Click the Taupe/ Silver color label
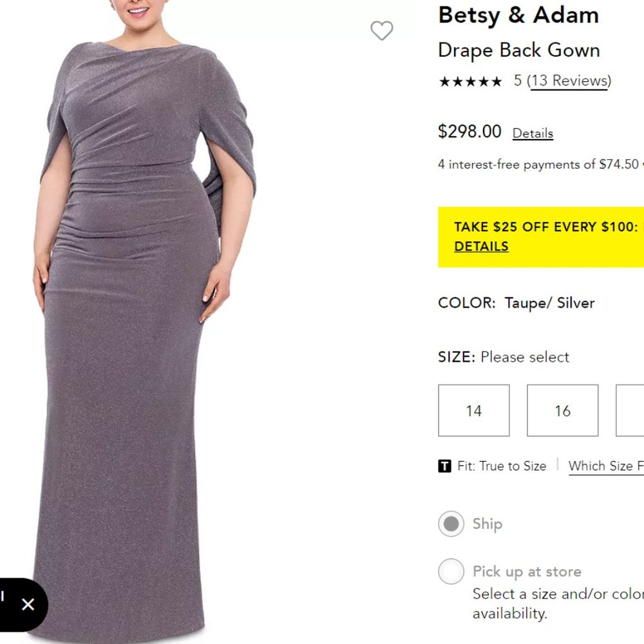 (x=549, y=303)
